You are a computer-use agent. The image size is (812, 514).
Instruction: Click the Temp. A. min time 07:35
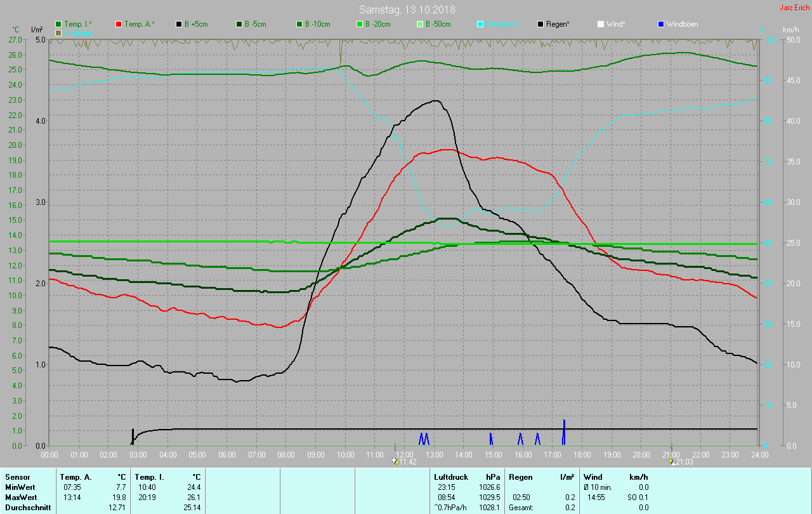[72, 487]
